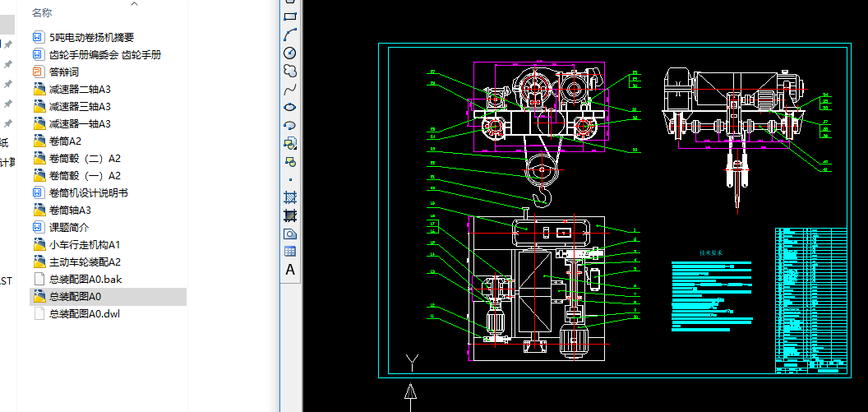Select the Rectangle draw tool
Screen dimensions: 868x412
tap(290, 16)
